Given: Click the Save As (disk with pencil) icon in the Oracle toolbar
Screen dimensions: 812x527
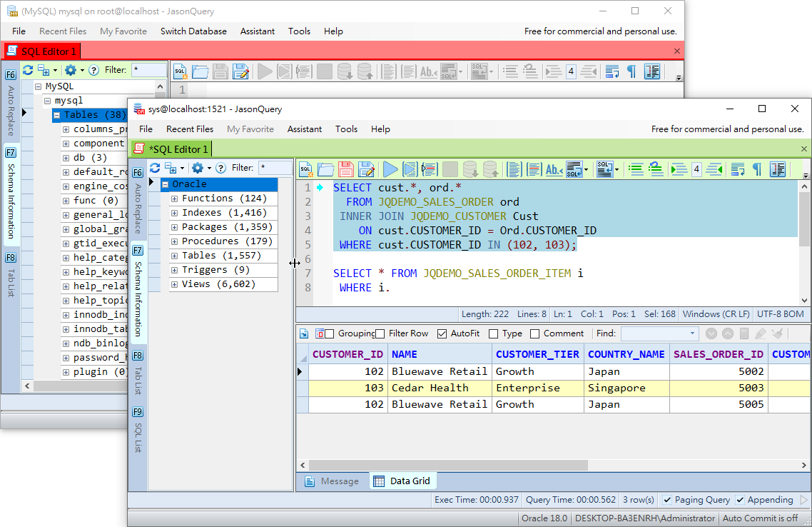Looking at the screenshot, I should pos(366,169).
